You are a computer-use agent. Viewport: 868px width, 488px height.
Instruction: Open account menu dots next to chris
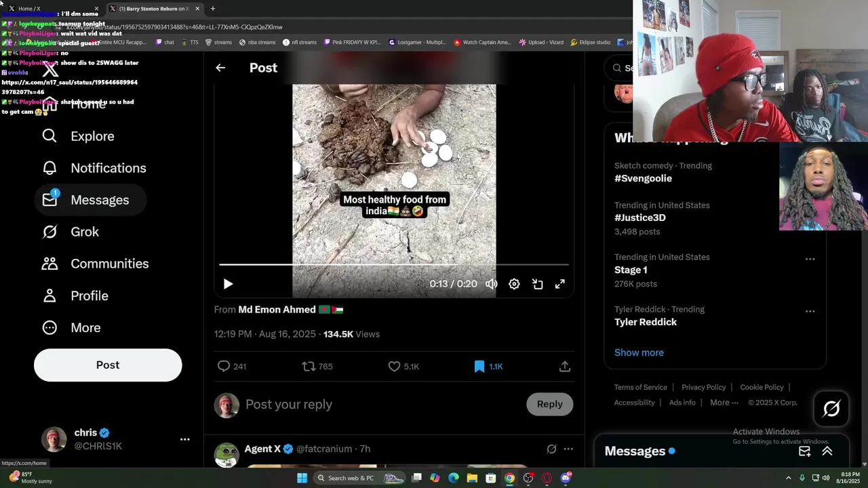click(184, 439)
